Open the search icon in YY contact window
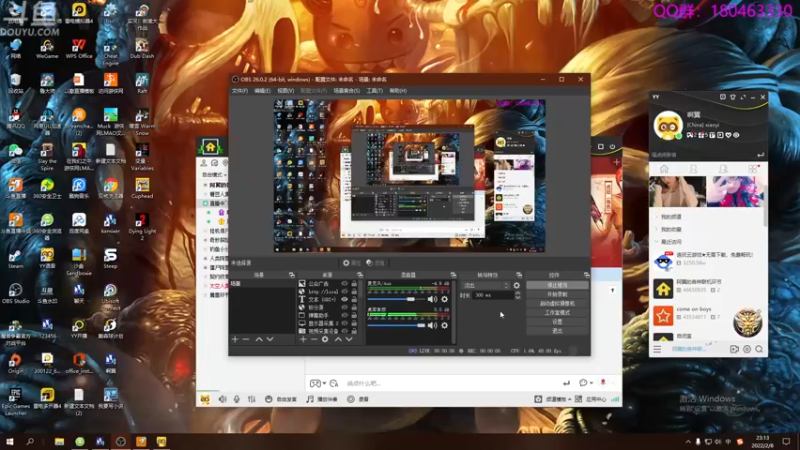Image resolution: width=800 pixels, height=450 pixels. pyautogui.click(x=759, y=349)
